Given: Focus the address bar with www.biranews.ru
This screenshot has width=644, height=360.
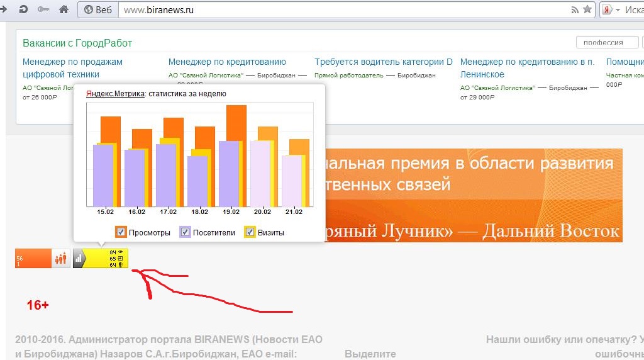Looking at the screenshot, I should pos(344,10).
